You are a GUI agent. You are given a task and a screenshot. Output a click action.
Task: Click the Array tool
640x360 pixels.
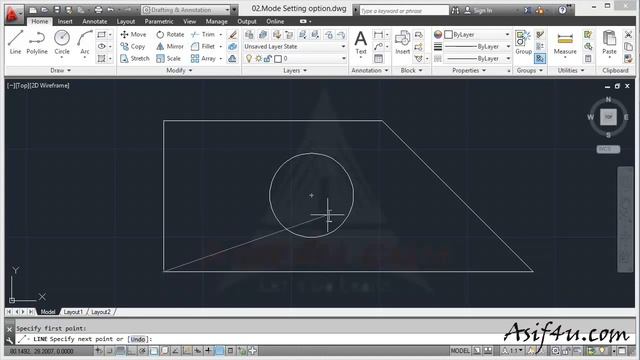(x=203, y=58)
